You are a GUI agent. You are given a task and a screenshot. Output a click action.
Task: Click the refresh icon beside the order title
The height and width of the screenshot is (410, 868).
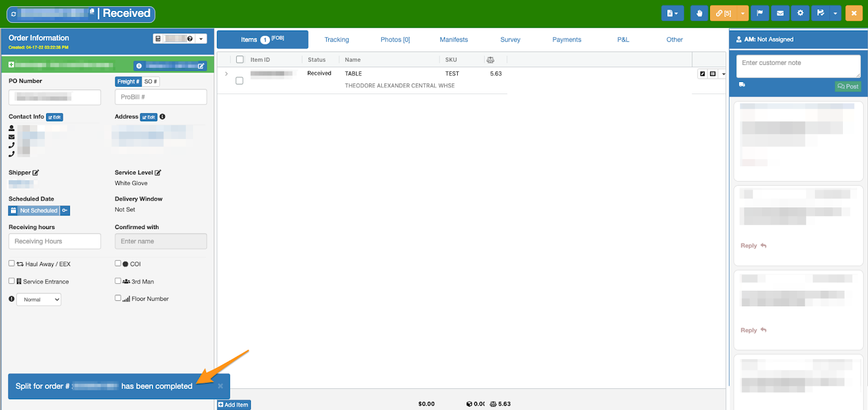pos(14,14)
